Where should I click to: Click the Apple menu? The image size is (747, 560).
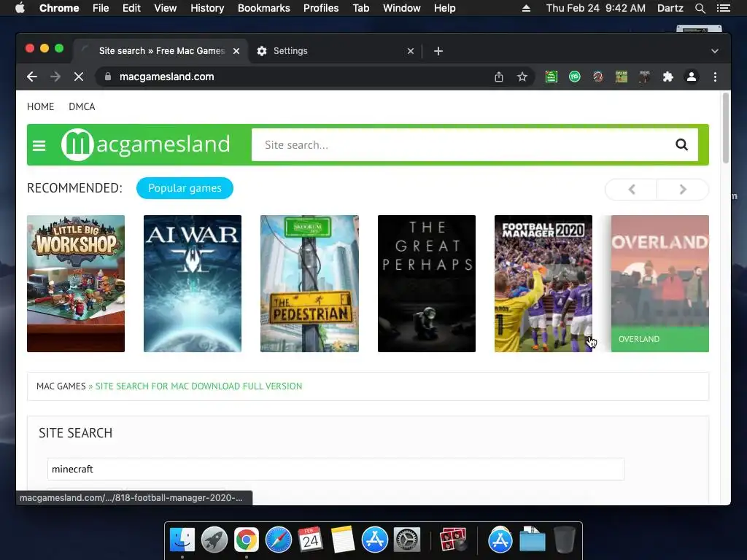[x=20, y=8]
